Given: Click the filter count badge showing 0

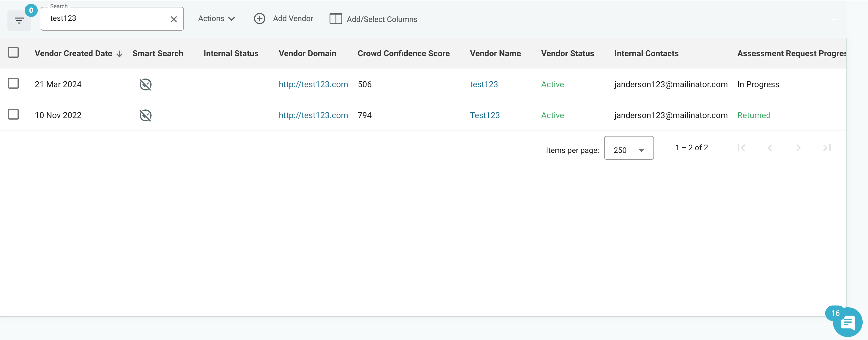Looking at the screenshot, I should point(31,10).
